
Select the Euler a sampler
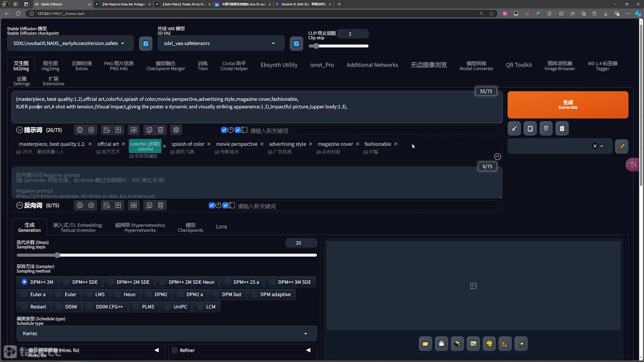coord(33,294)
